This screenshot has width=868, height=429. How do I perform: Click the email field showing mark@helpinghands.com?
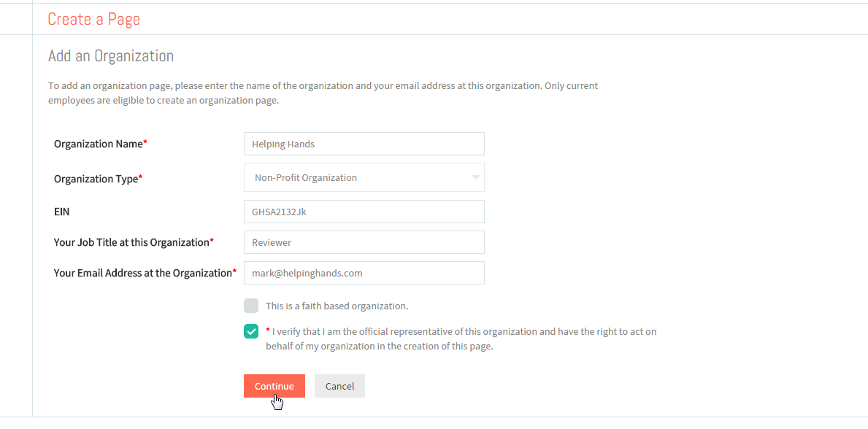(x=364, y=273)
